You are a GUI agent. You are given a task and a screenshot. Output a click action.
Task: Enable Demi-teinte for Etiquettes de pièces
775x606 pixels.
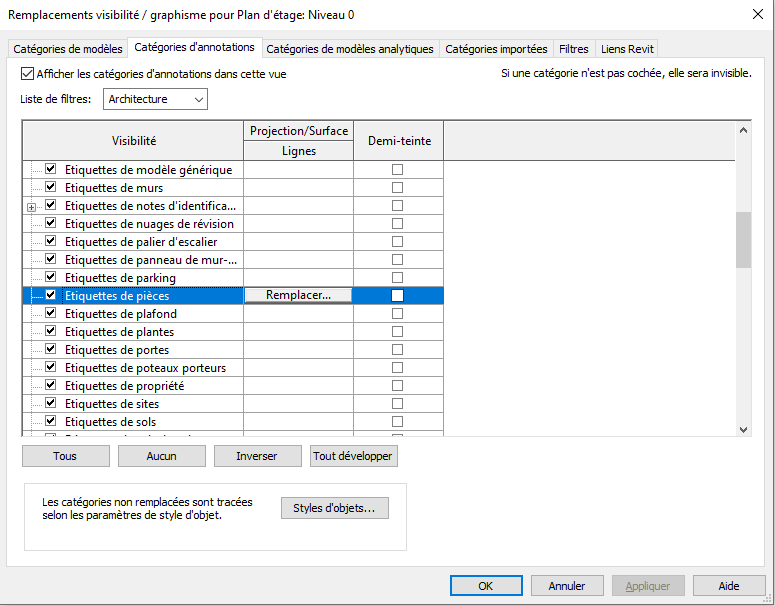click(397, 296)
